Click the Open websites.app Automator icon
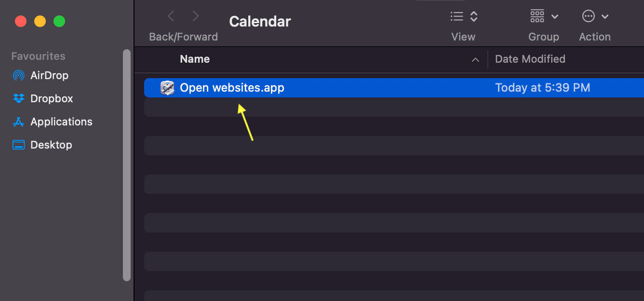This screenshot has height=301, width=644. [167, 88]
